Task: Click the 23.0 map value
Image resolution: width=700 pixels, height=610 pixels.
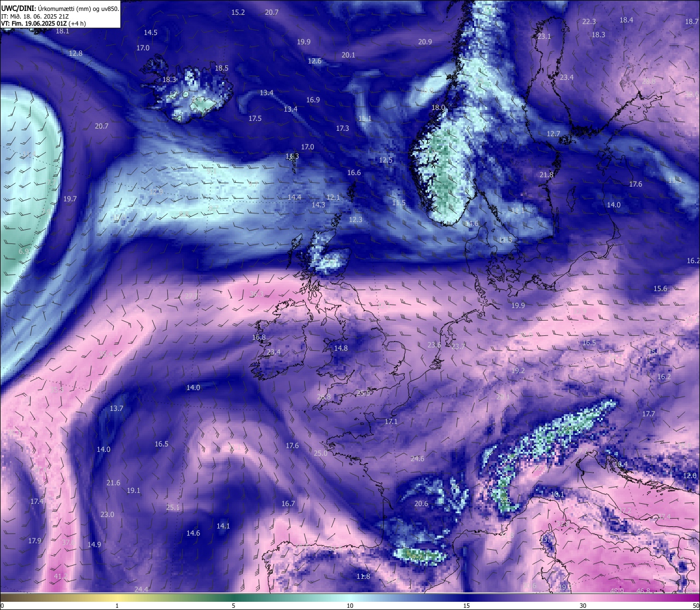Action: (x=107, y=514)
